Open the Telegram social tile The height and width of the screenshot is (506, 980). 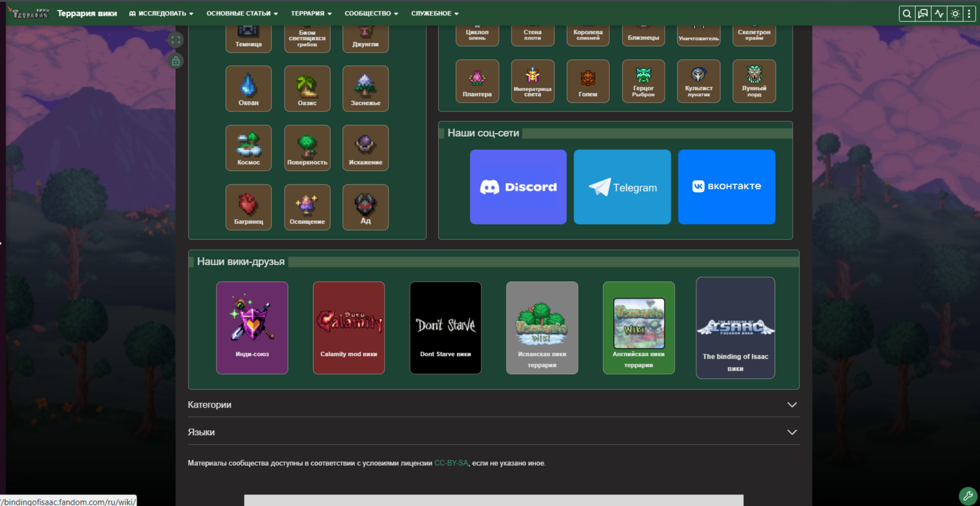click(622, 187)
